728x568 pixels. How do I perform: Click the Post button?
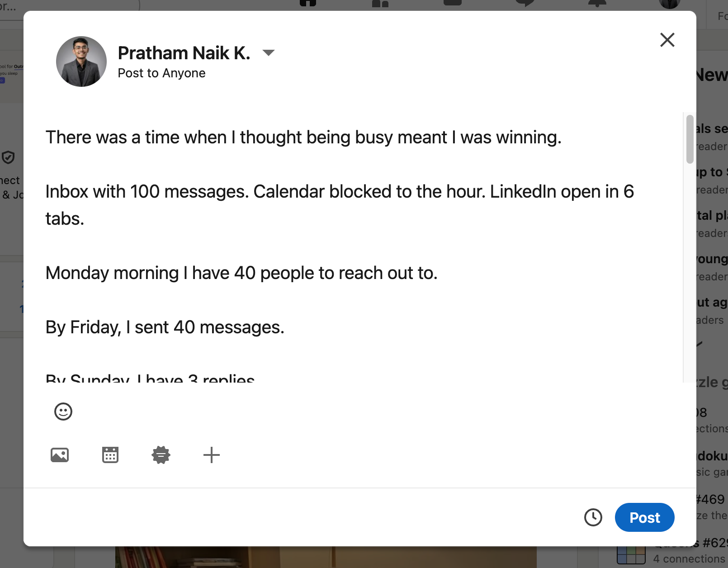coord(644,517)
